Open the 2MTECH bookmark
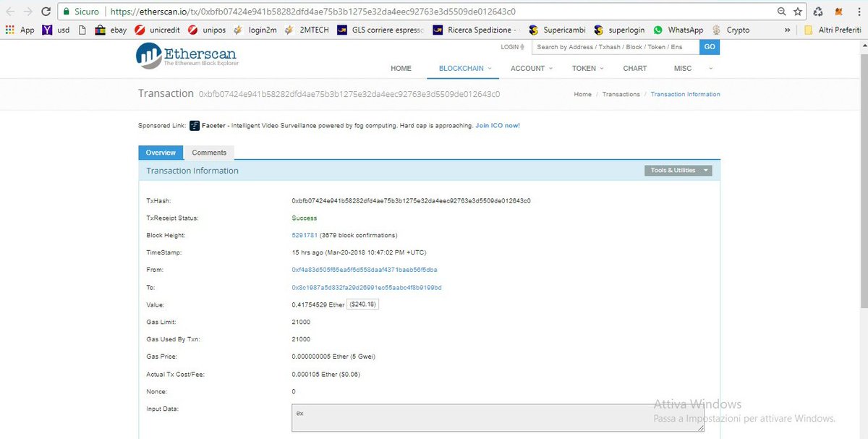Viewport: 868px width, 439px height. 307,30
